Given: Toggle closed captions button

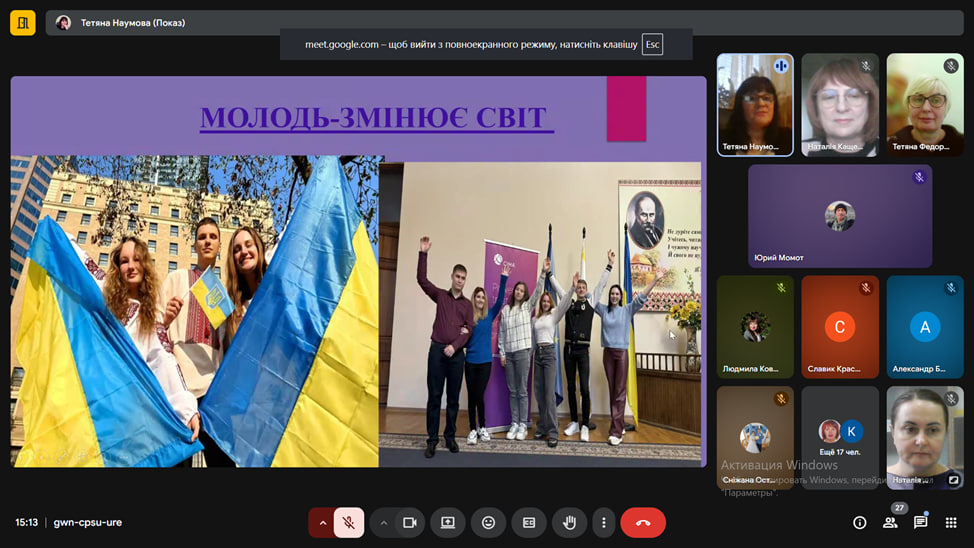Looking at the screenshot, I should coord(529,522).
